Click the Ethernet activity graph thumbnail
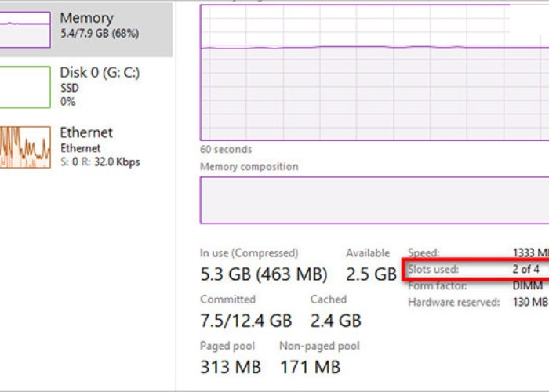Viewport: 549px width, 392px height. (x=25, y=147)
